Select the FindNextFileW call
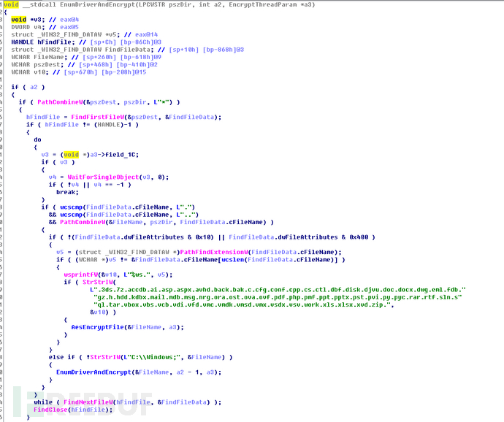 click(x=88, y=402)
